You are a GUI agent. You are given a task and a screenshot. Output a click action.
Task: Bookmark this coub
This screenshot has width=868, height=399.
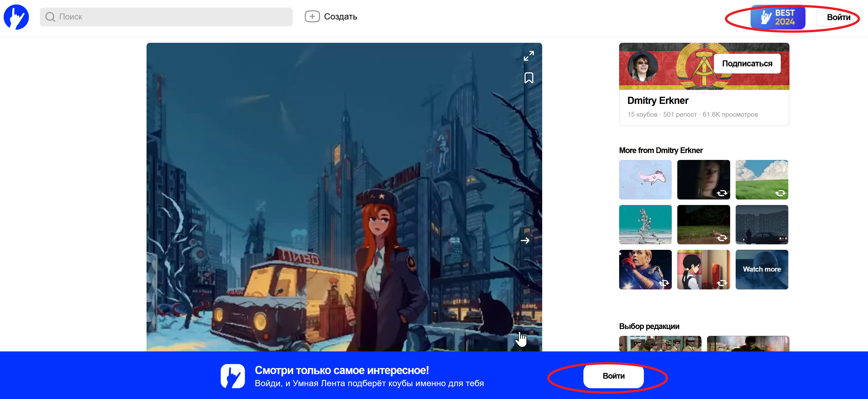pyautogui.click(x=528, y=78)
